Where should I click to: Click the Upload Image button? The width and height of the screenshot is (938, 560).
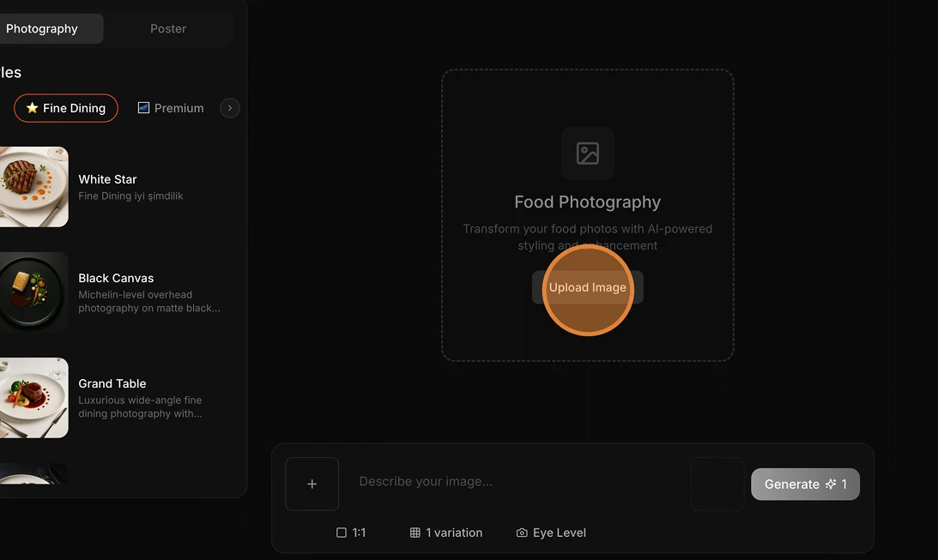(x=587, y=288)
